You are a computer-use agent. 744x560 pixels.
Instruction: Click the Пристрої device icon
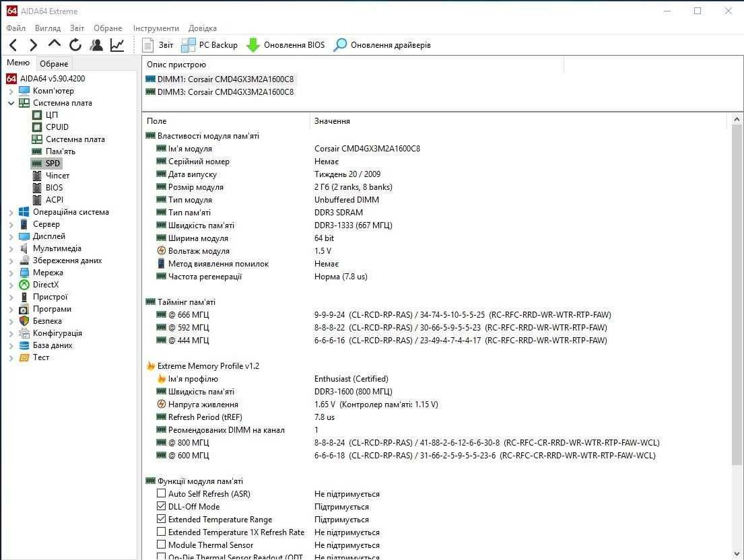pyautogui.click(x=24, y=297)
